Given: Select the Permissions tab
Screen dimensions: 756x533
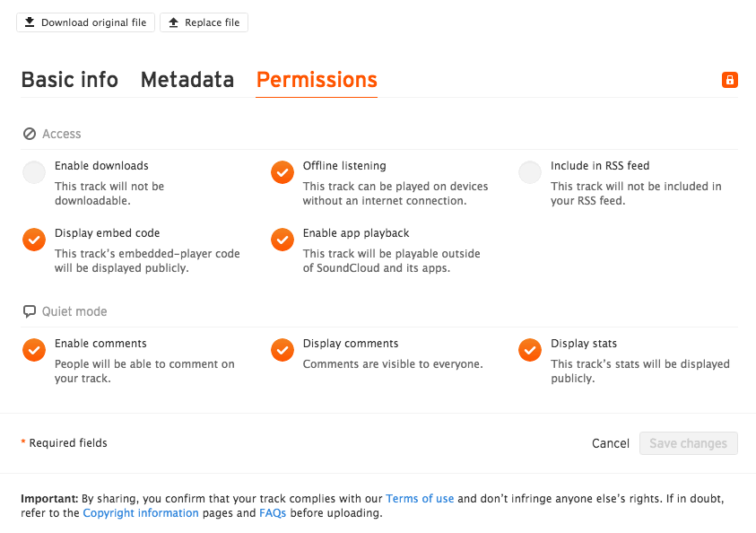Looking at the screenshot, I should pos(317,80).
